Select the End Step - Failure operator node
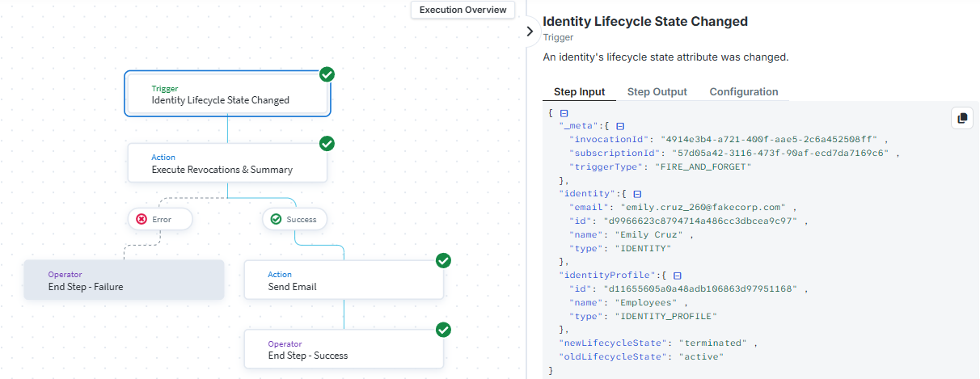The height and width of the screenshot is (379, 980). coord(124,280)
